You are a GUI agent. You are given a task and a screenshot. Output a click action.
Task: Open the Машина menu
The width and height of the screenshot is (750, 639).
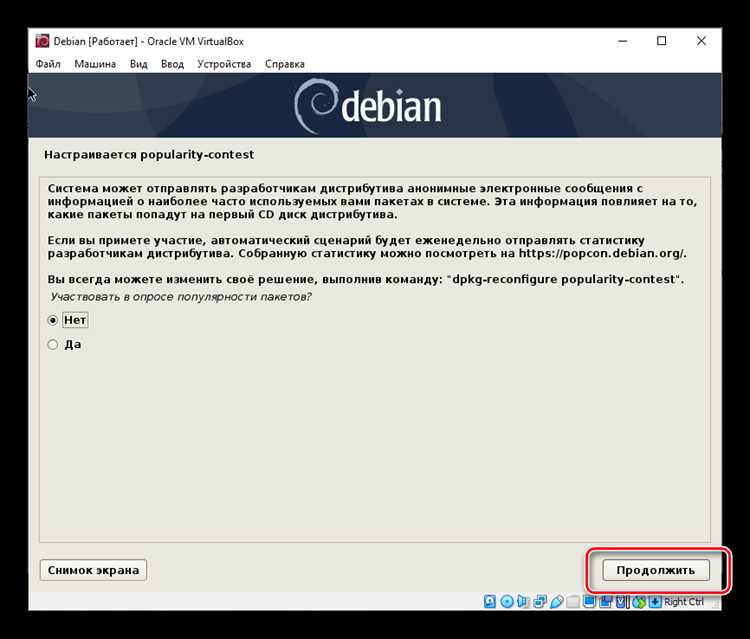click(x=95, y=64)
